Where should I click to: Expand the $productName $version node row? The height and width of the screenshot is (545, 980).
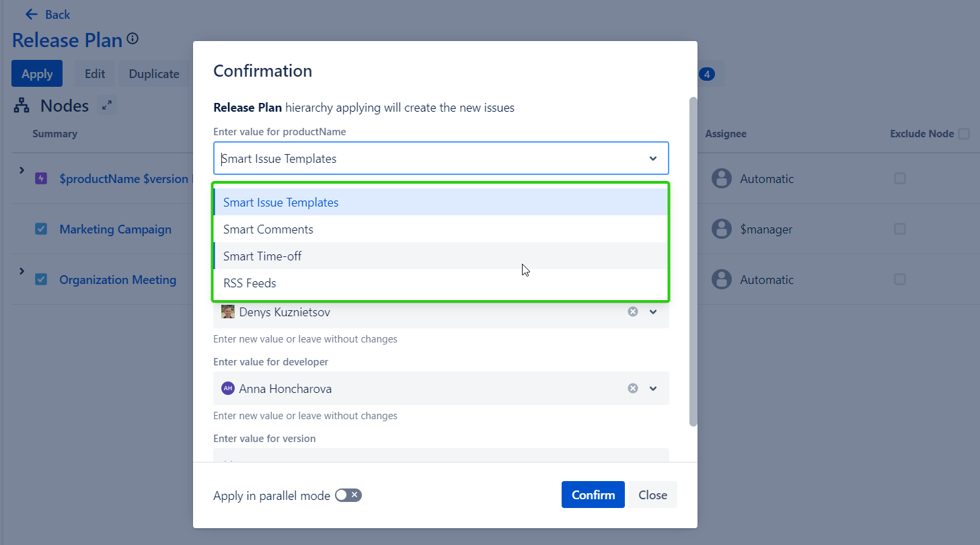click(x=22, y=171)
